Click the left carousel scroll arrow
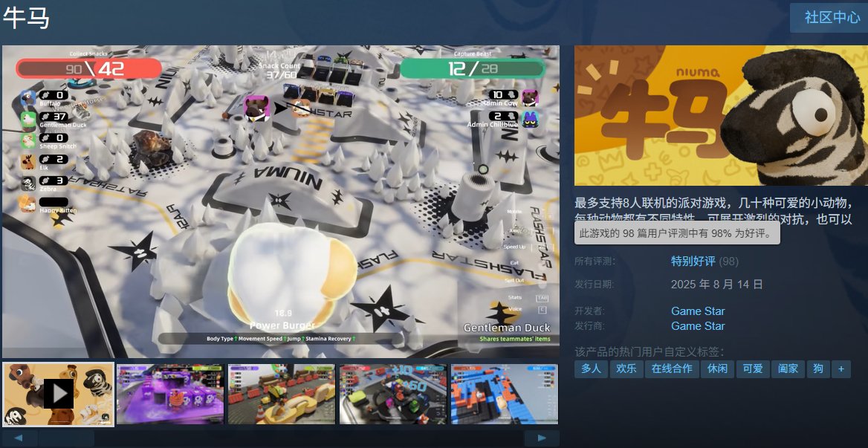 point(19,438)
